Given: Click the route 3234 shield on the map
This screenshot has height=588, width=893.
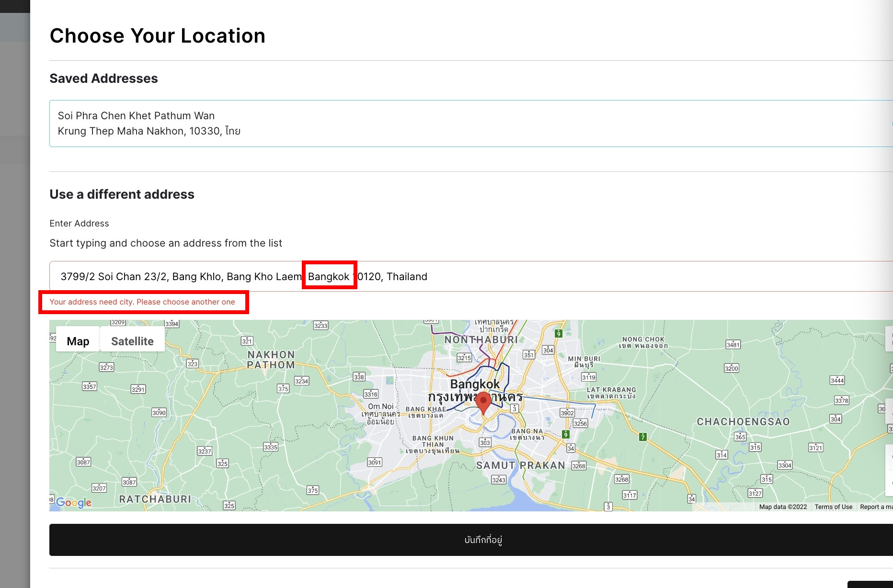Looking at the screenshot, I should (302, 381).
